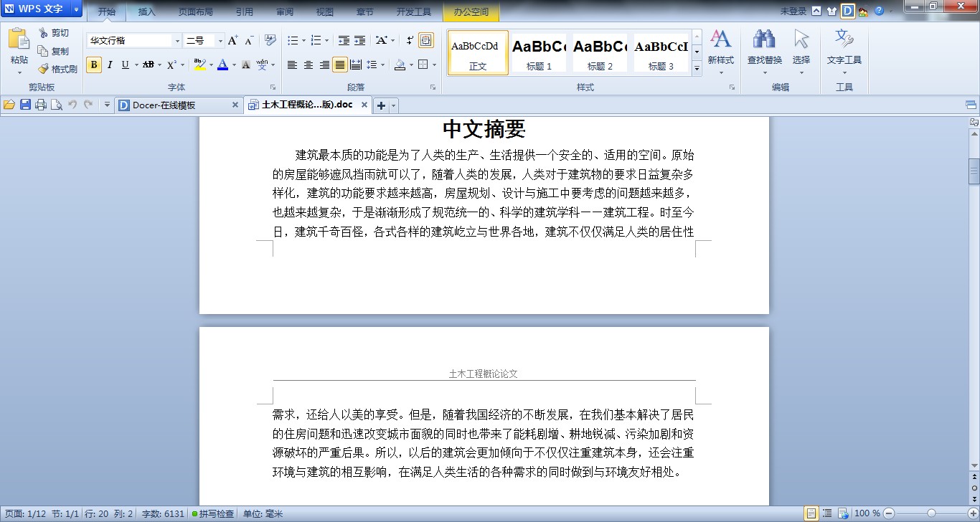This screenshot has width=980, height=522.
Task: Switch to the 页面布局 tab
Action: pyautogui.click(x=195, y=12)
